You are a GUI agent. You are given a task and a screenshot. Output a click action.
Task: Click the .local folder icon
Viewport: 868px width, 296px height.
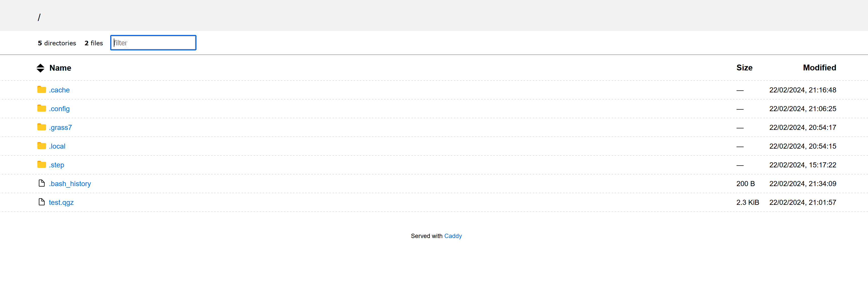tap(41, 146)
